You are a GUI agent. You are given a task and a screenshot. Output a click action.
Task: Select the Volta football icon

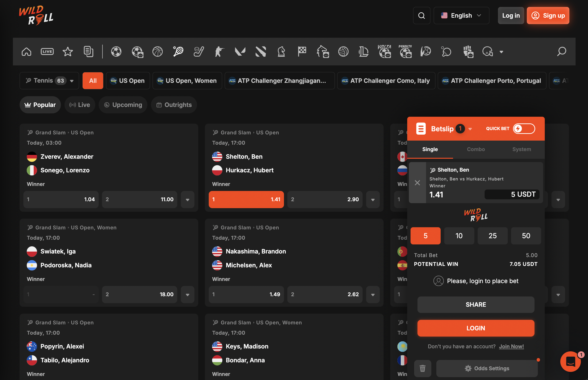(385, 51)
